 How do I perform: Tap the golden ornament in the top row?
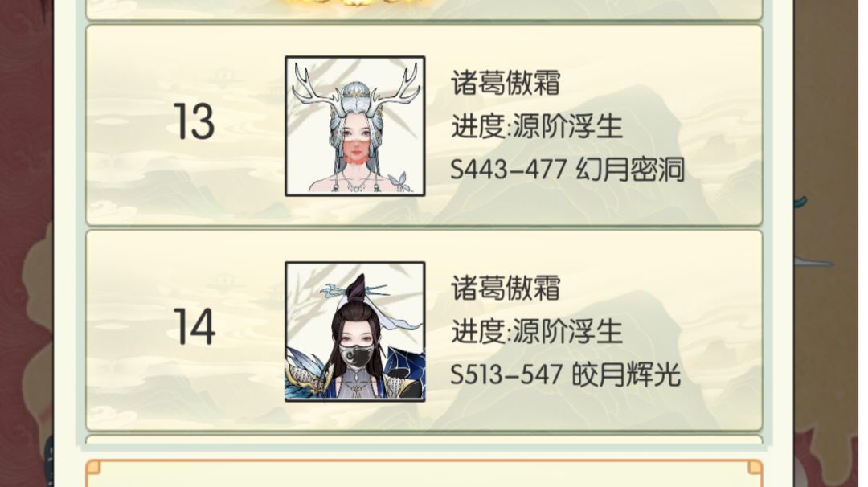point(354,2)
